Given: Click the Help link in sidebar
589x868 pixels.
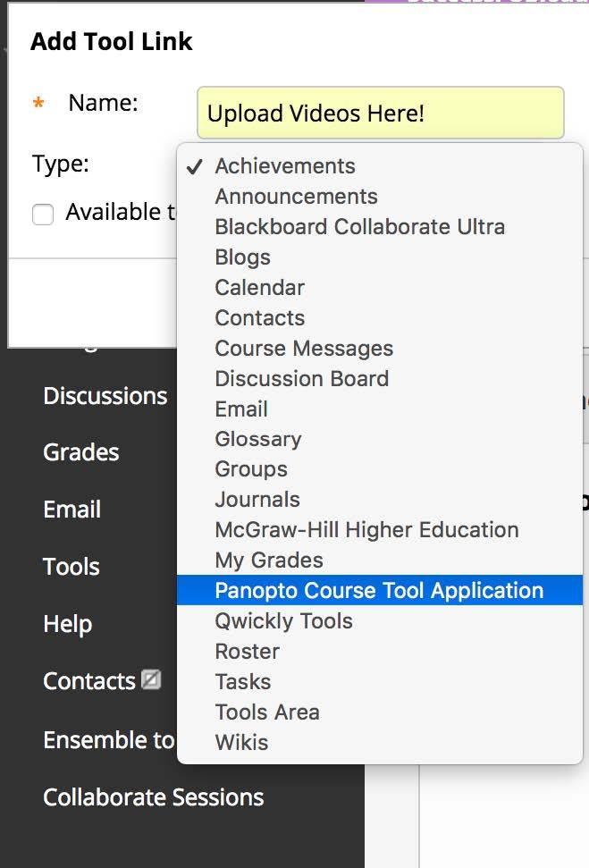Looking at the screenshot, I should (x=67, y=624).
